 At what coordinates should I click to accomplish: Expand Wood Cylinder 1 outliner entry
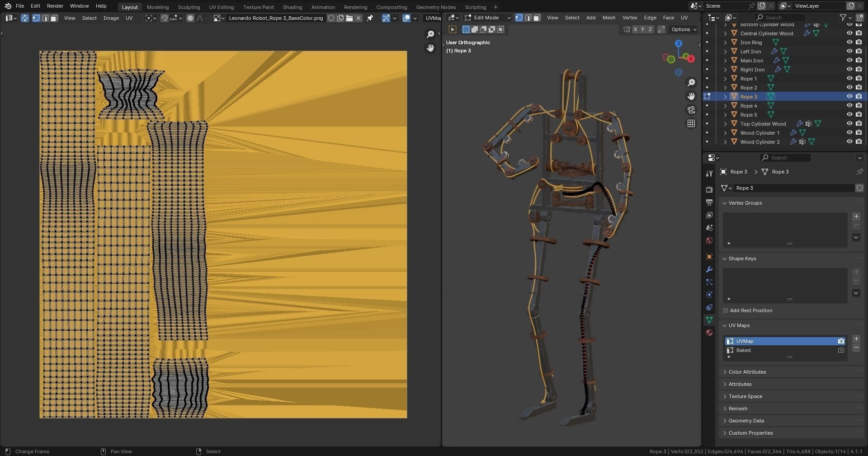point(725,133)
